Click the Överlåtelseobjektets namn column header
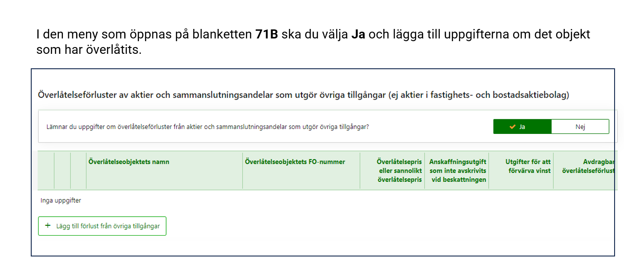 click(129, 162)
